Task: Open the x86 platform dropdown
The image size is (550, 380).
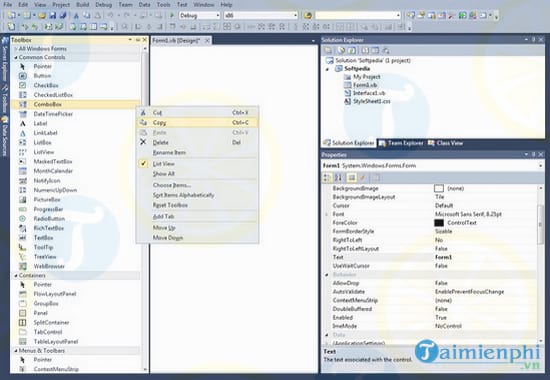Action: click(295, 15)
